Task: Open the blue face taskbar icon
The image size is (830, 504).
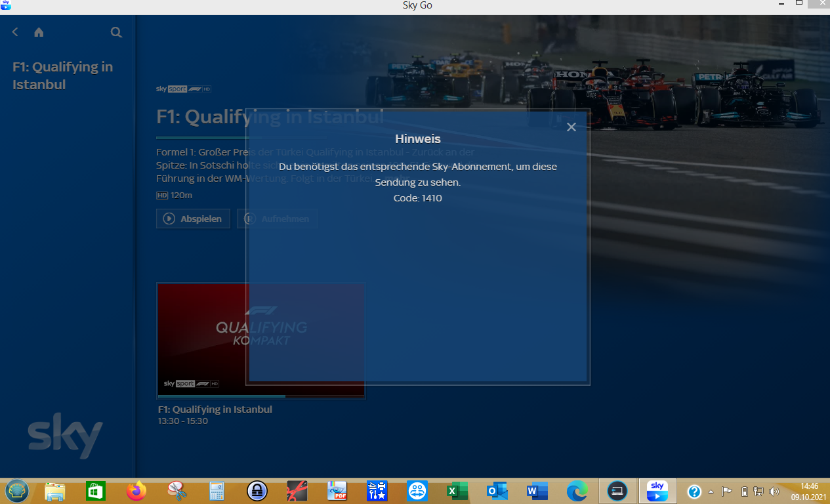Action: (417, 491)
